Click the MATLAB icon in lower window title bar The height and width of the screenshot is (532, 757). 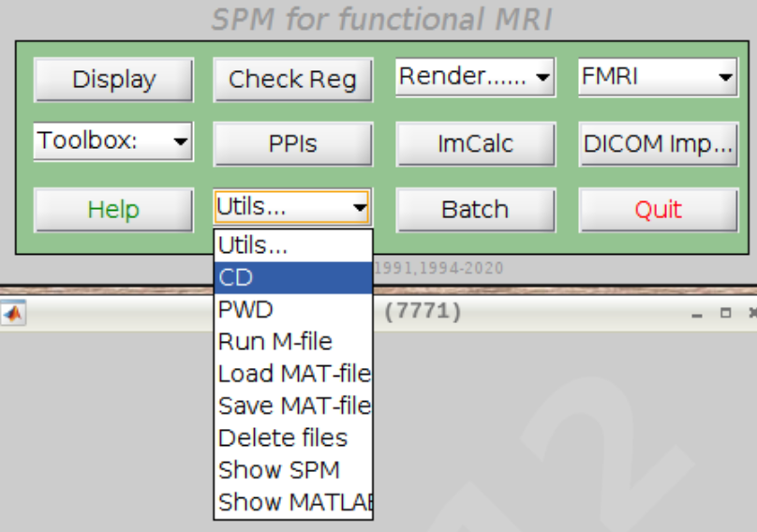coord(13,314)
